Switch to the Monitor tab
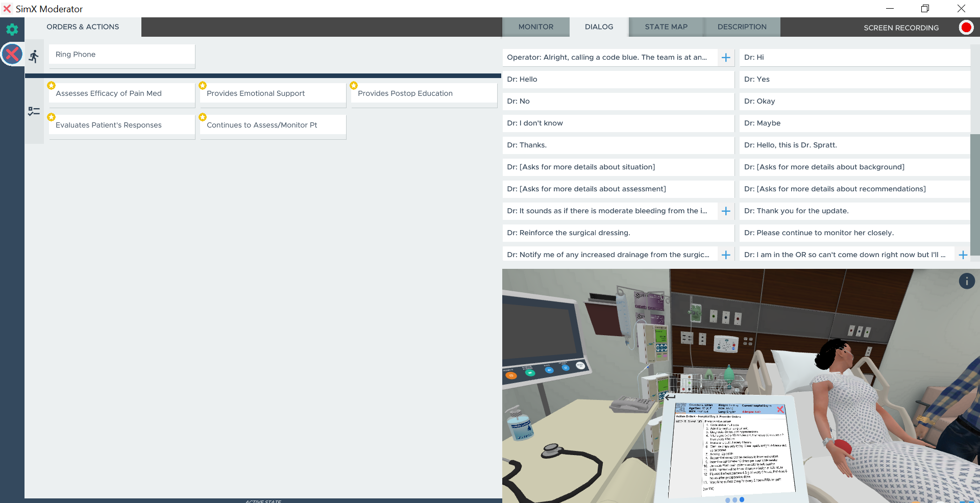This screenshot has width=980, height=503. (535, 27)
